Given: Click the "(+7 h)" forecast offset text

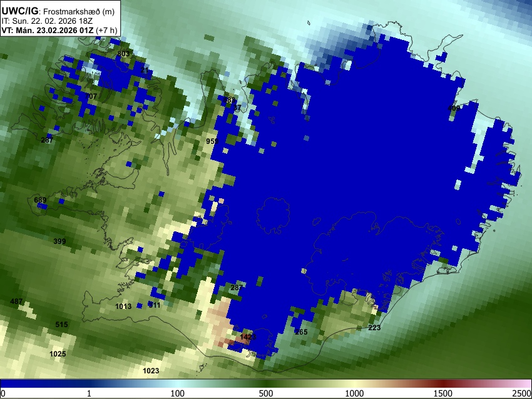Looking at the screenshot, I should [x=106, y=30].
